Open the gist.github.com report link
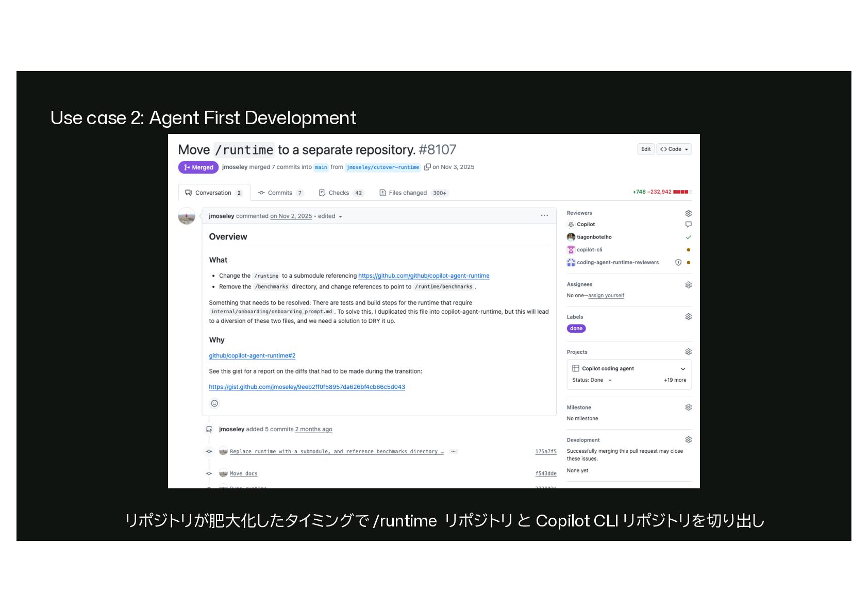Screen dimensions: 868x613 pos(307,387)
